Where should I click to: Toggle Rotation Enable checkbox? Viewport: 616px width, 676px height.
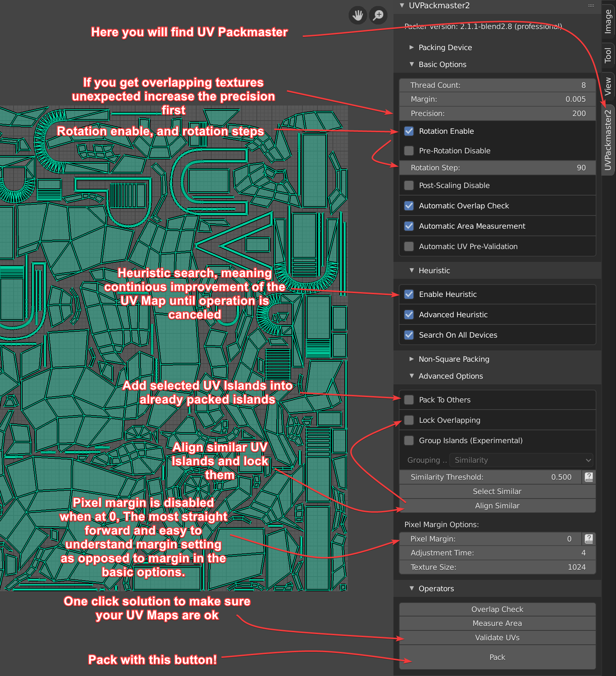point(409,131)
